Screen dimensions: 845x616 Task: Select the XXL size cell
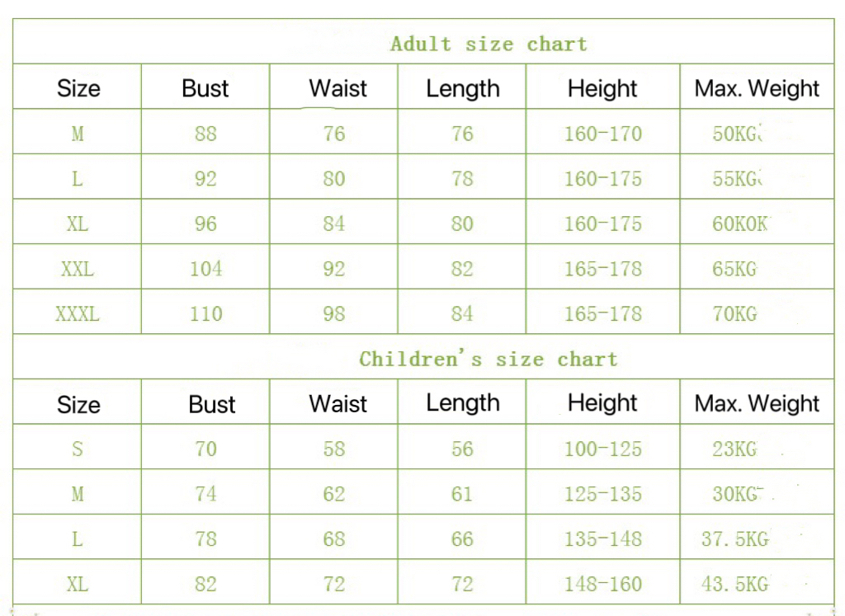[78, 269]
